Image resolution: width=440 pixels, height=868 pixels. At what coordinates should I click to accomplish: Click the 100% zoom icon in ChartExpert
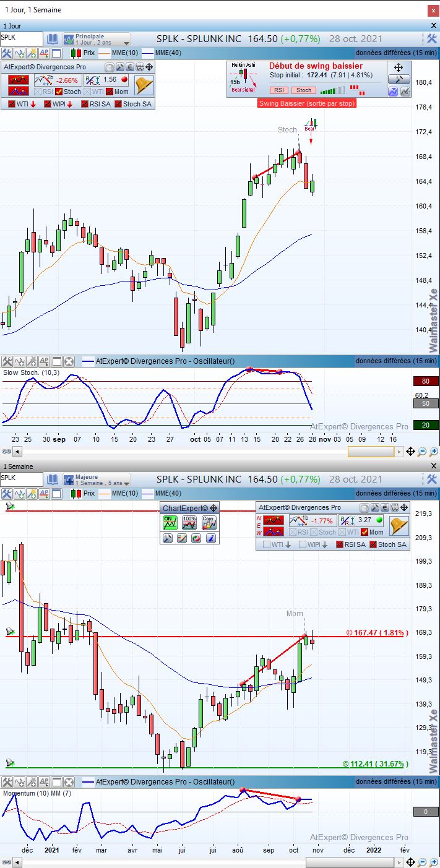coord(189,522)
